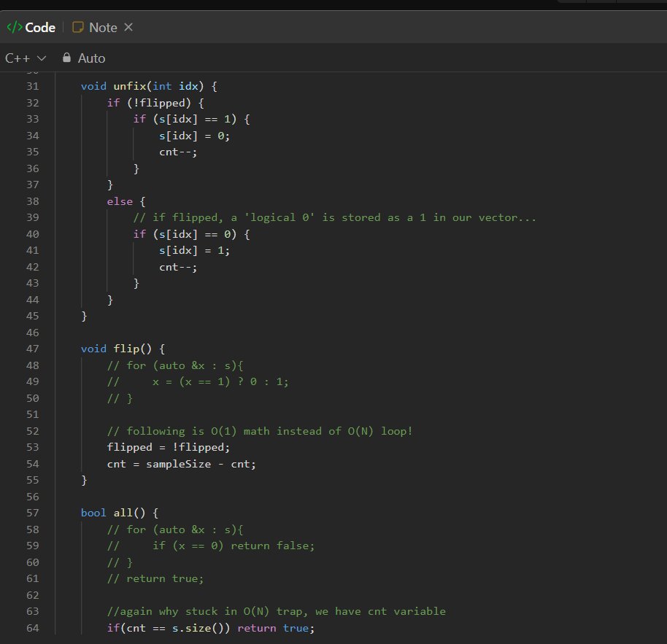The height and width of the screenshot is (644, 667).
Task: Click the line 'if (!flipped) {'
Action: (155, 103)
